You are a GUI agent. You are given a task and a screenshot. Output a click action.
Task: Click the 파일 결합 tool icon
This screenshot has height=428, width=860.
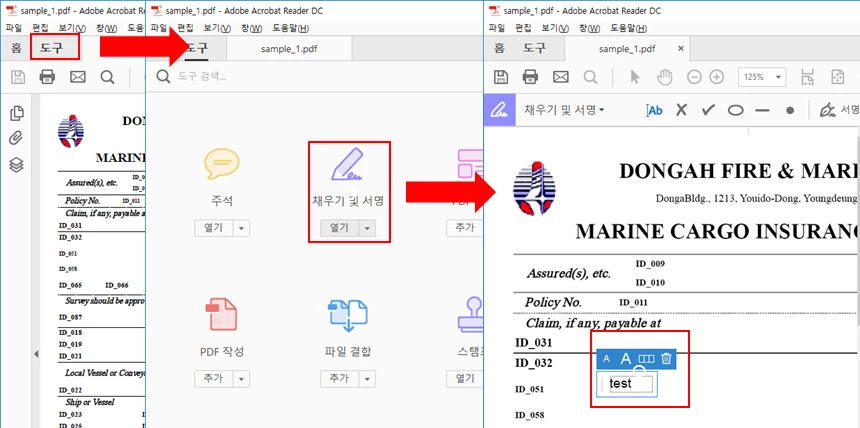coord(348,316)
